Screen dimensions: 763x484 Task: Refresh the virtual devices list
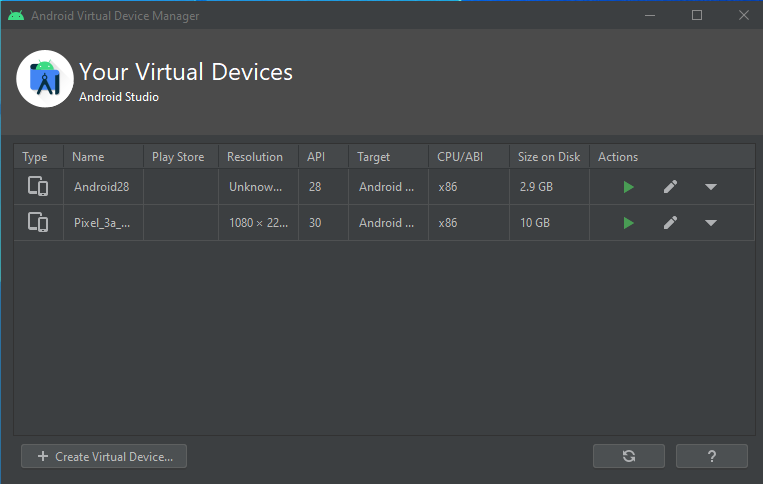[628, 456]
